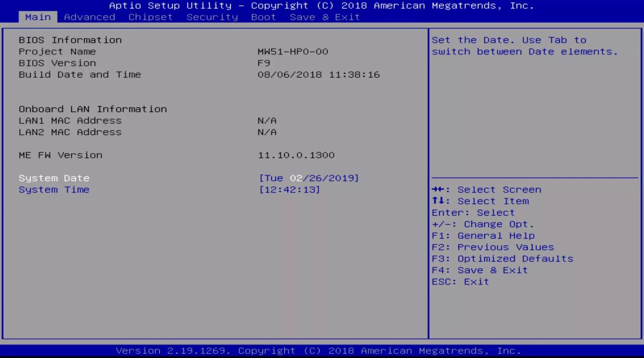The image size is (644, 358).
Task: Click the Select Item arrows hint
Action: tap(480, 201)
